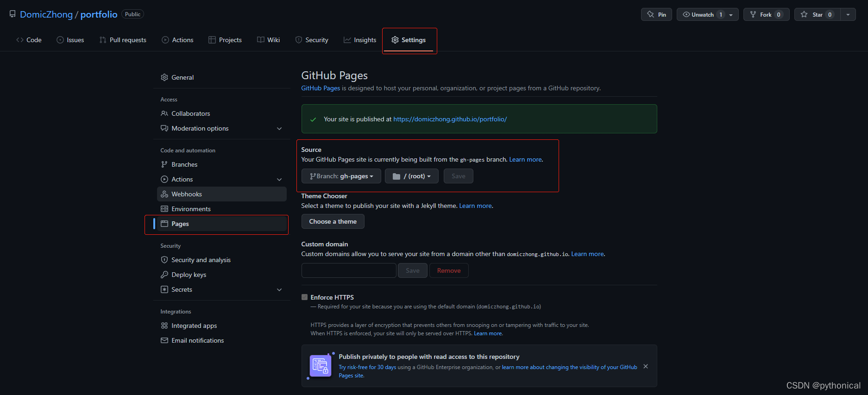The height and width of the screenshot is (395, 868).
Task: Open the Issues tab
Action: 70,40
